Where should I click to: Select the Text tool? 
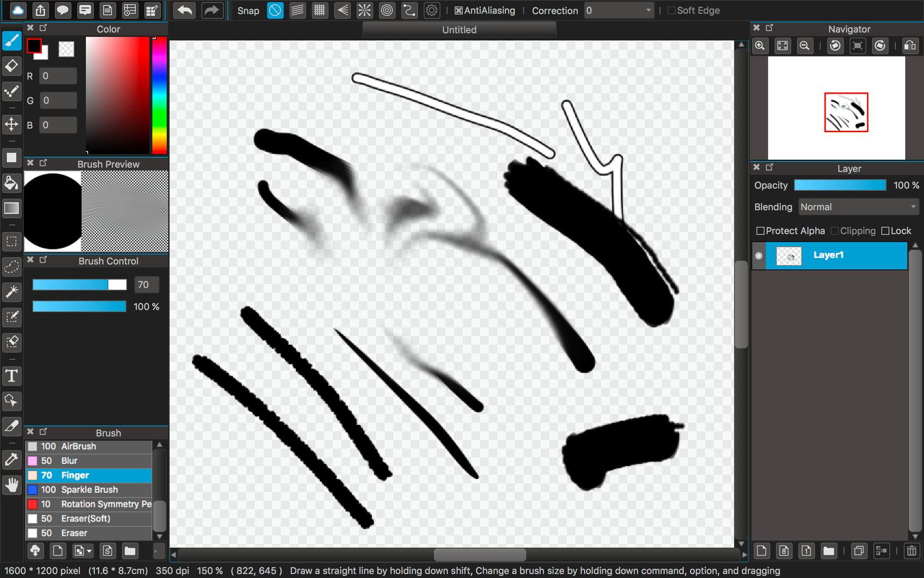[x=11, y=376]
